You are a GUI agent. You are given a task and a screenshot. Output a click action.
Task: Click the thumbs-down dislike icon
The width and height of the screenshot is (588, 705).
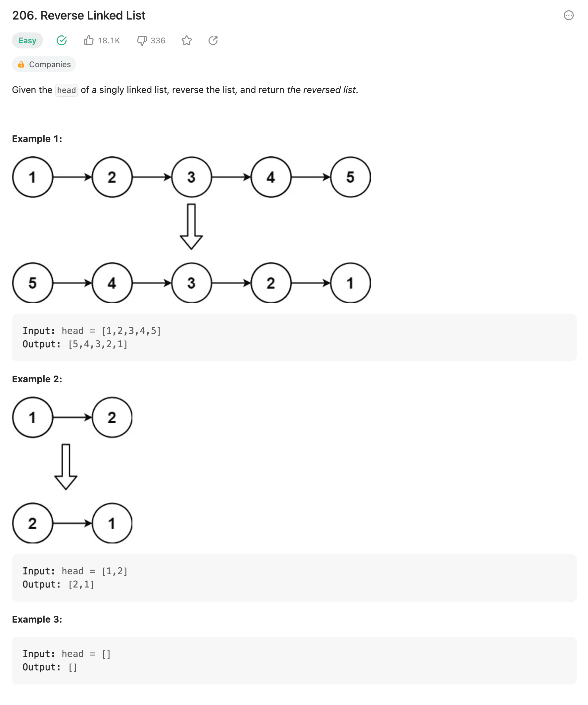142,41
